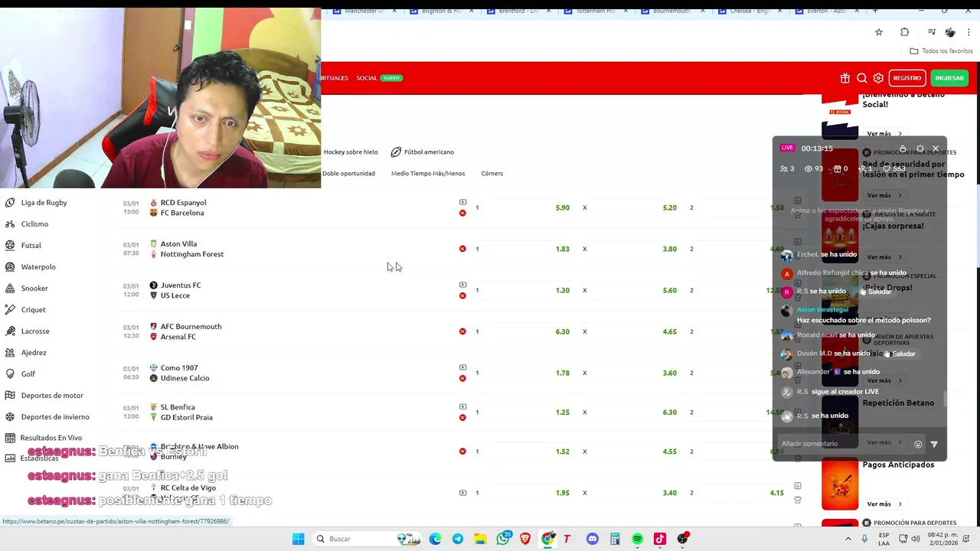Image resolution: width=980 pixels, height=551 pixels.
Task: Open Snooker in sports sidebar
Action: click(x=34, y=289)
